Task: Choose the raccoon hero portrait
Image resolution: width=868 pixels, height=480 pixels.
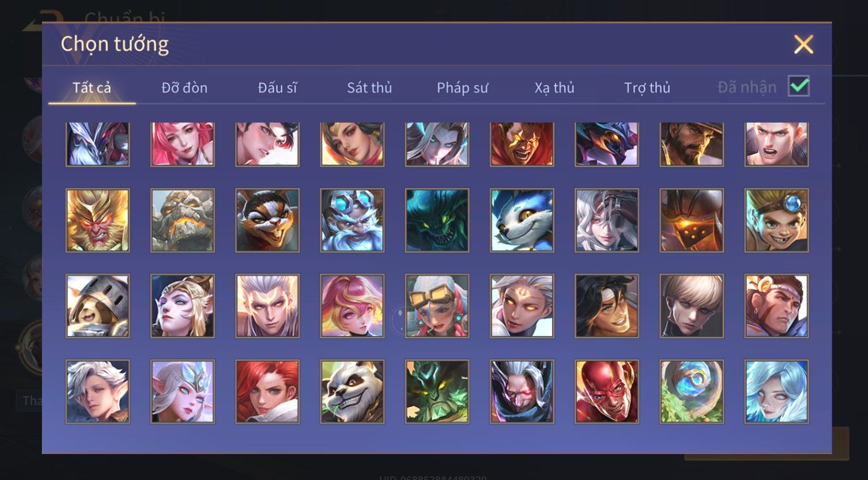Action: (267, 220)
